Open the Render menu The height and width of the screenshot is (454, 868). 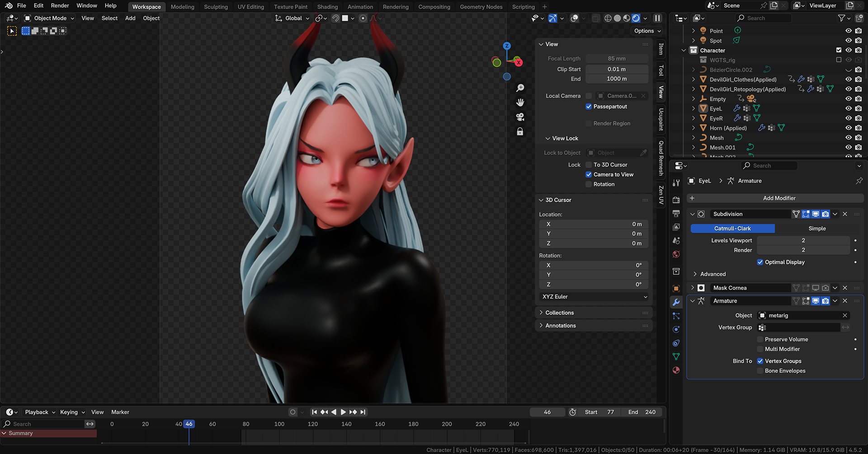click(60, 5)
